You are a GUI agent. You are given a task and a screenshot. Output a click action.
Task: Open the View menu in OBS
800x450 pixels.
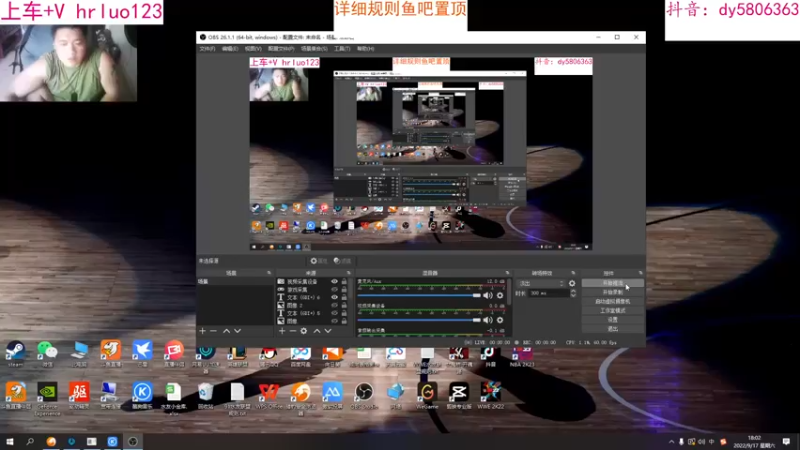(253, 48)
